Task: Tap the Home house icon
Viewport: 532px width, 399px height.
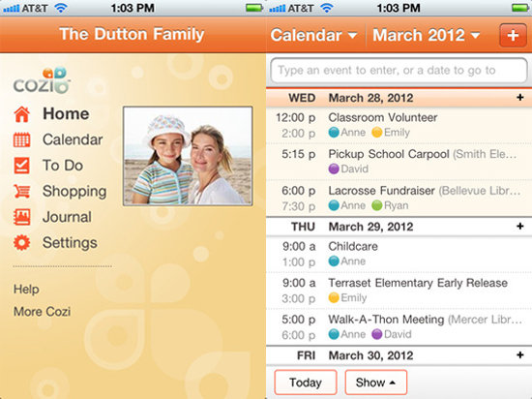Action: click(21, 114)
